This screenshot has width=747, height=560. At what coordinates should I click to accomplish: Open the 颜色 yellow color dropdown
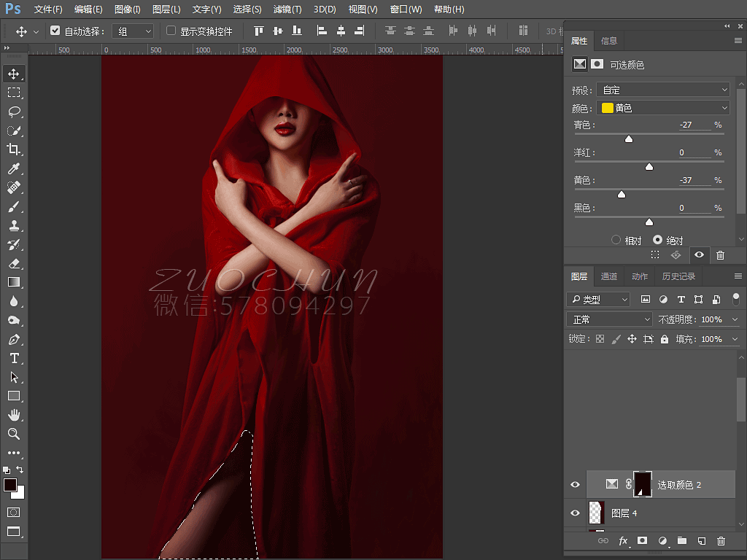click(x=663, y=108)
